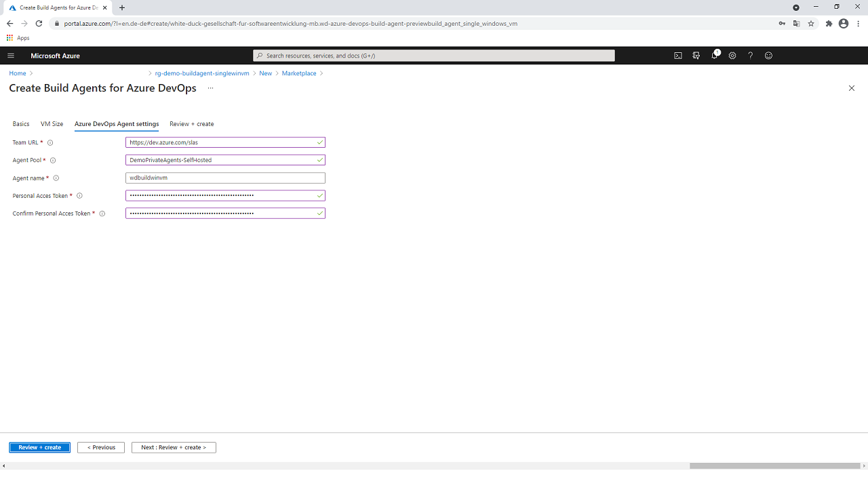
Task: Open rg-demo-buildagent-singlewinvm breadcrumb
Action: [202, 73]
